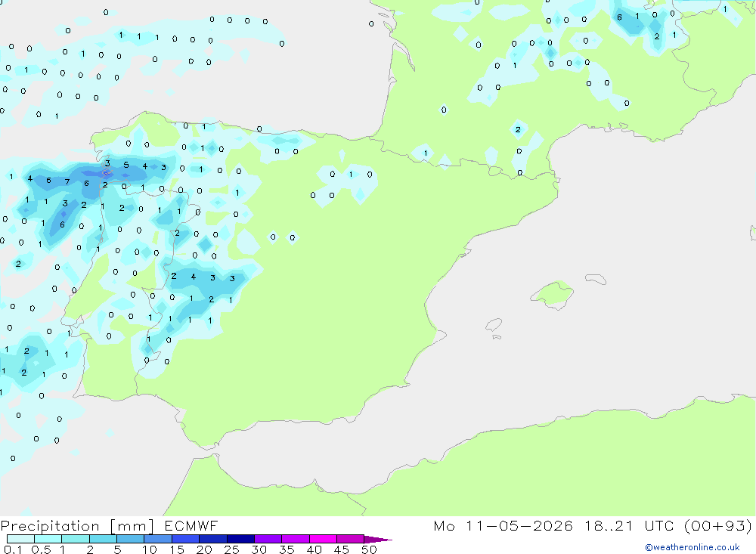Click the '20' legend scale label
This screenshot has height=554, width=756.
click(204, 549)
